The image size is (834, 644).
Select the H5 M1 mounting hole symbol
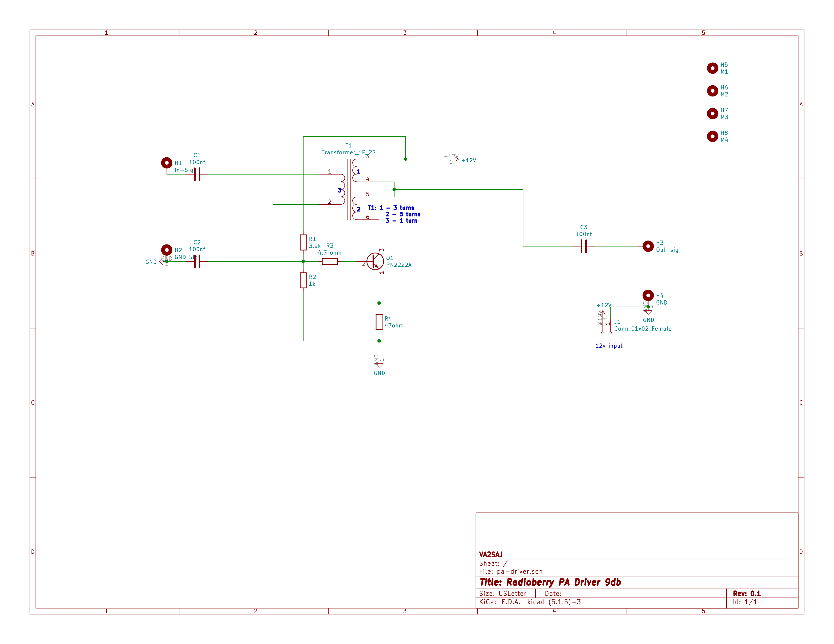[x=713, y=68]
